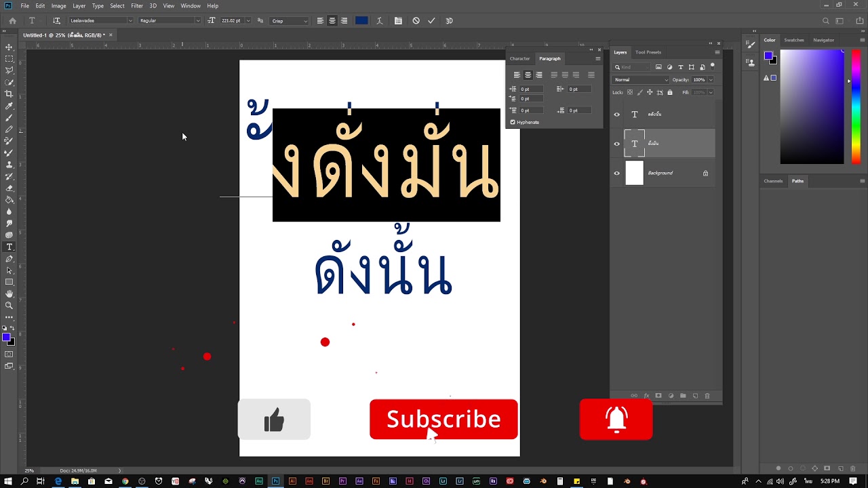Open the font family dropdown Leelawadee
This screenshot has width=868, height=488.
pyautogui.click(x=131, y=21)
